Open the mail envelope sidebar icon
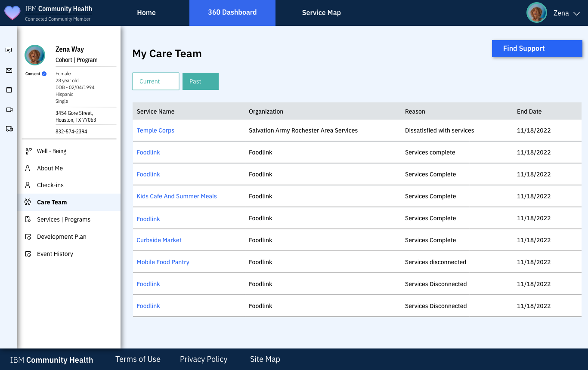The image size is (588, 370). click(x=9, y=70)
